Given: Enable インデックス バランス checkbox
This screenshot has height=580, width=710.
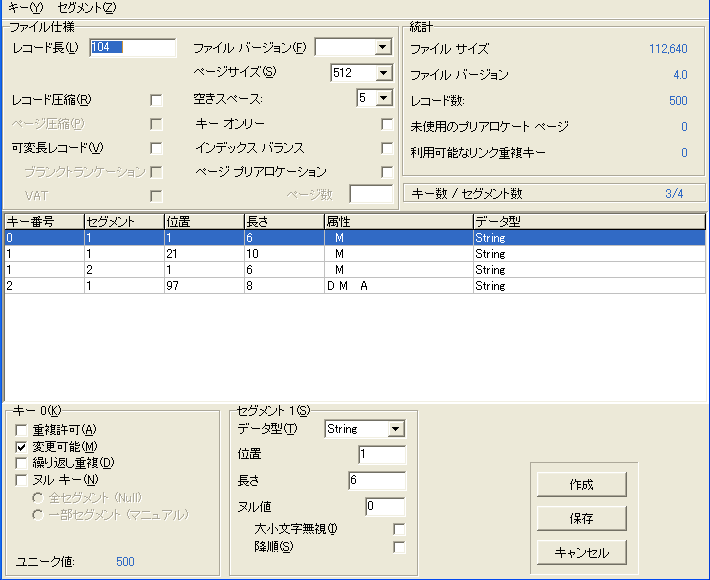Looking at the screenshot, I should coord(387,148).
